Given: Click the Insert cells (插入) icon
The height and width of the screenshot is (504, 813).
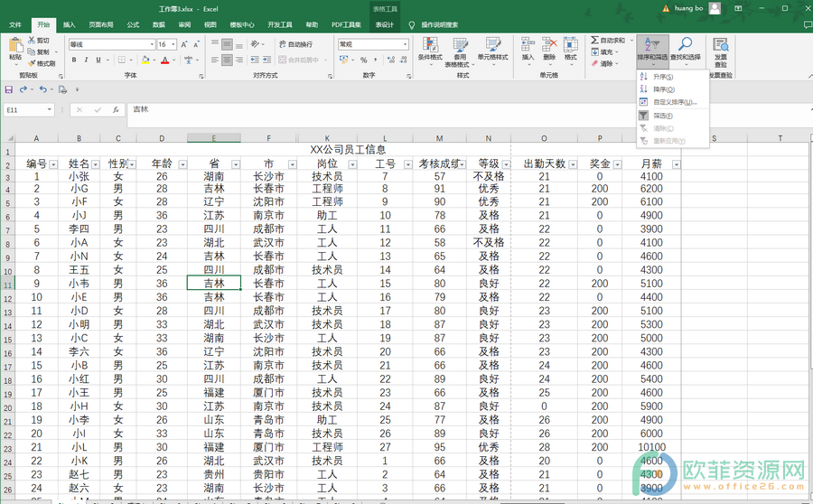Looking at the screenshot, I should click(x=528, y=44).
